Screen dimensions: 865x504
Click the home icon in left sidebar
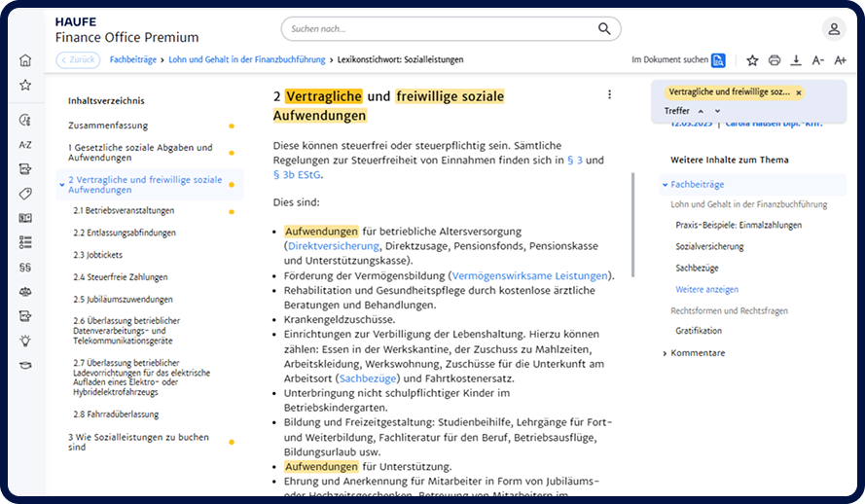point(25,60)
